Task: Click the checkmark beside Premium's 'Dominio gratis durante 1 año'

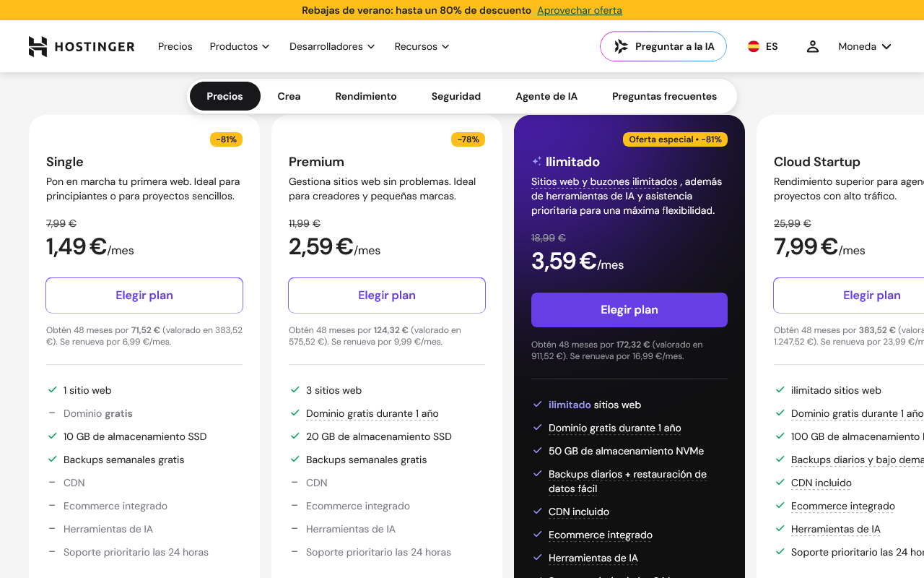Action: [295, 413]
